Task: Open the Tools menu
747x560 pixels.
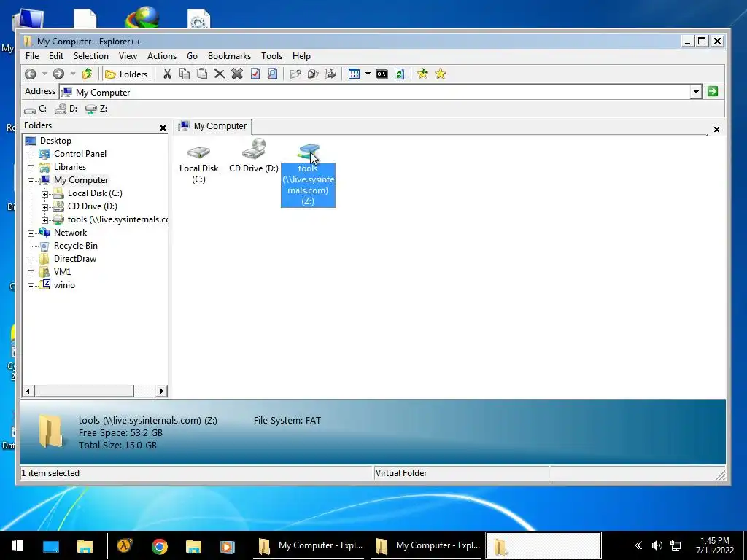Action: [x=271, y=55]
